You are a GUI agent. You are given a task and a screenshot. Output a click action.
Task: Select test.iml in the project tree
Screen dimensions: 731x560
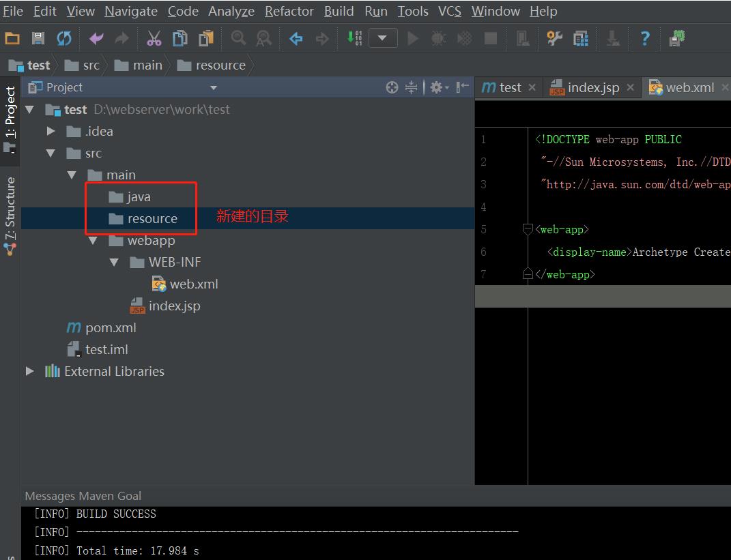[98, 349]
